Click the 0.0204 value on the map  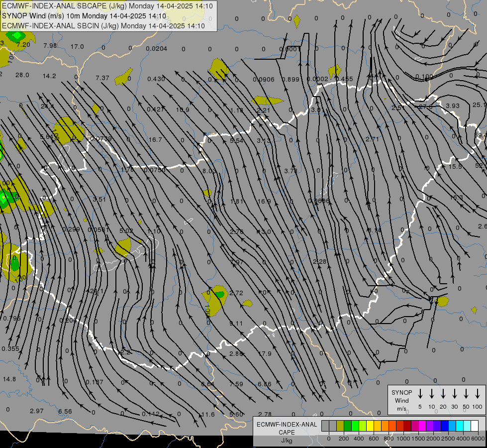(x=157, y=48)
